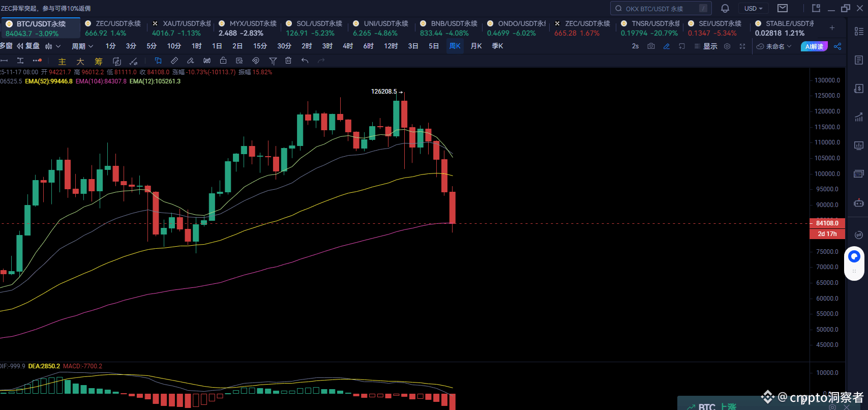The image size is (868, 410).
Task: Open the mail inbox icon
Action: [783, 8]
